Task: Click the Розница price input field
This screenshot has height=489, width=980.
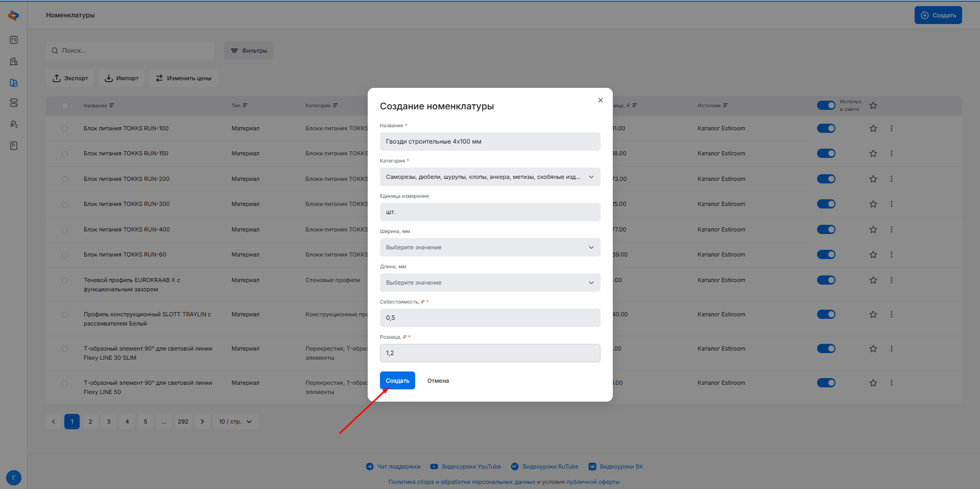Action: click(490, 353)
